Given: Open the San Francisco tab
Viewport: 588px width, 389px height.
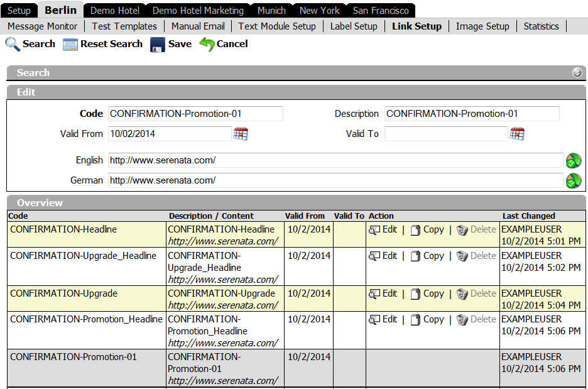Looking at the screenshot, I should (381, 11).
